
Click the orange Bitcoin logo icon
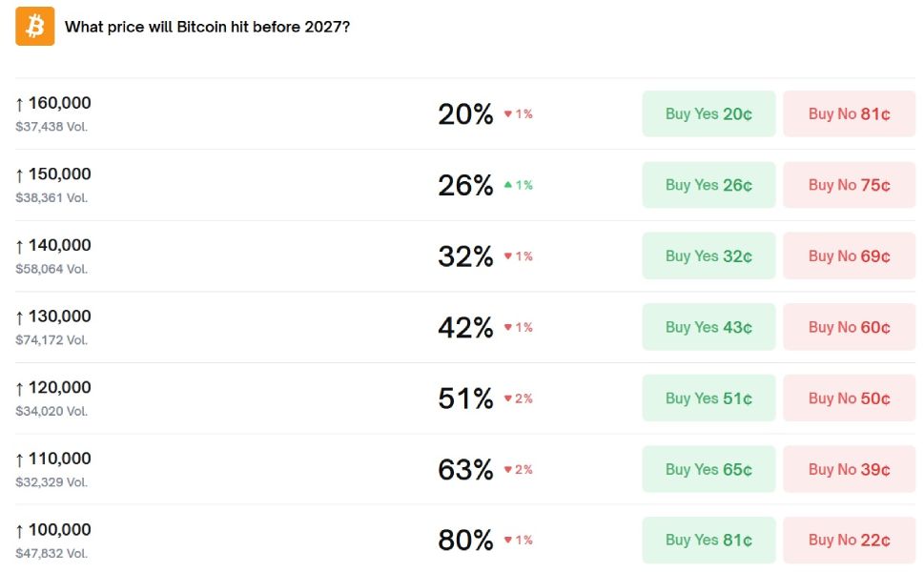pyautogui.click(x=34, y=27)
